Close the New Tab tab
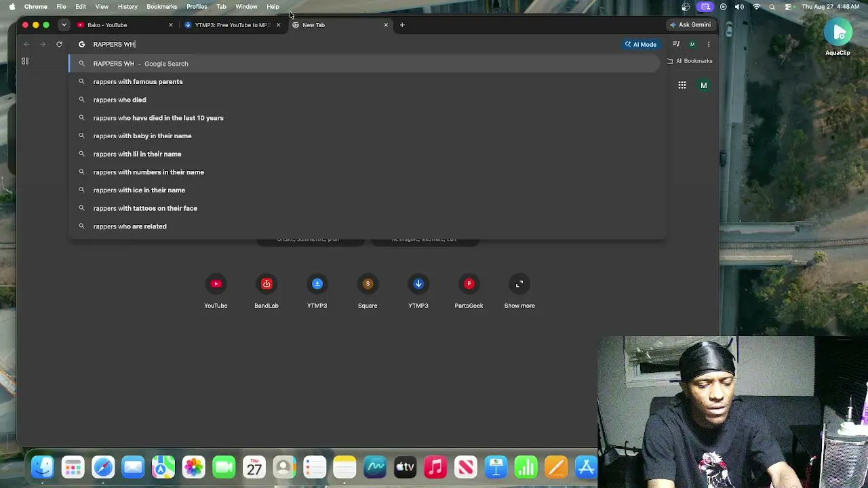 click(386, 25)
